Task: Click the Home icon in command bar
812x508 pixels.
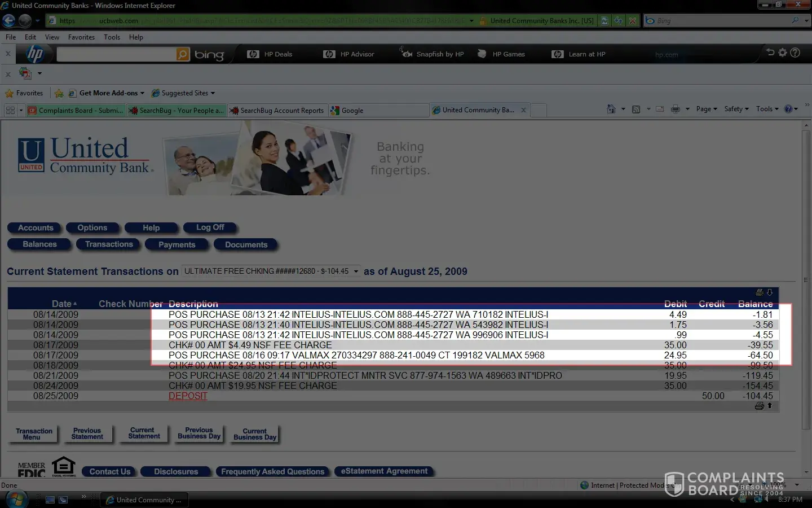Action: (611, 109)
